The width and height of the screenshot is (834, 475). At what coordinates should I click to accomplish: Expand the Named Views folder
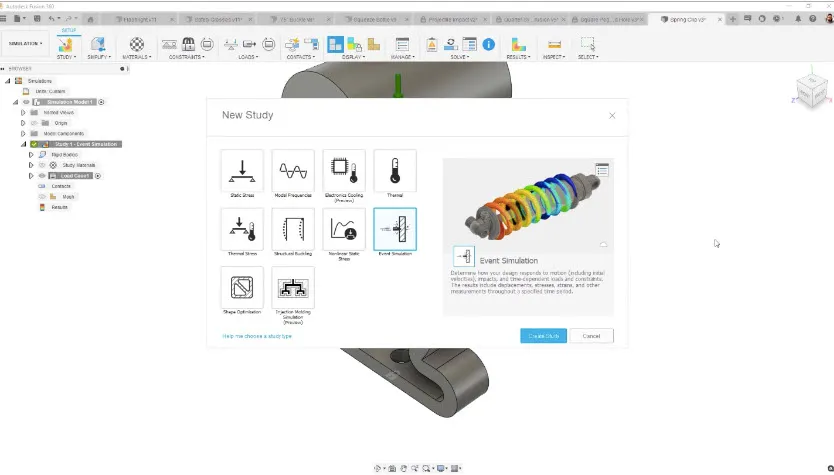click(23, 113)
